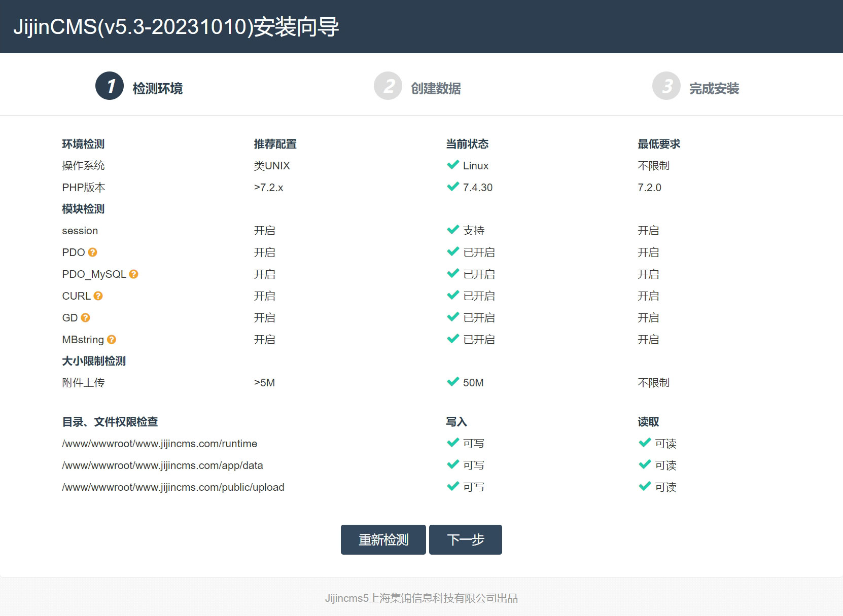Click the /www/wwwroot/www.jijincms.com/runtime path

tap(160, 444)
